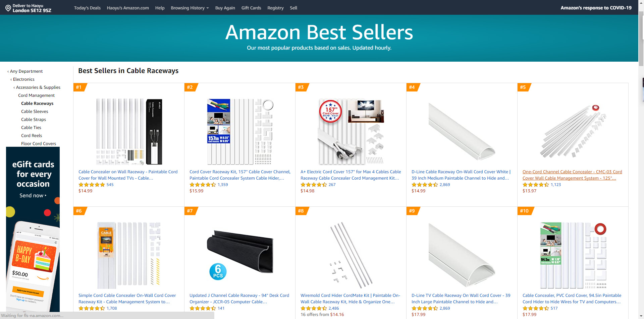Select Floor Cord Covers category

[x=39, y=144]
